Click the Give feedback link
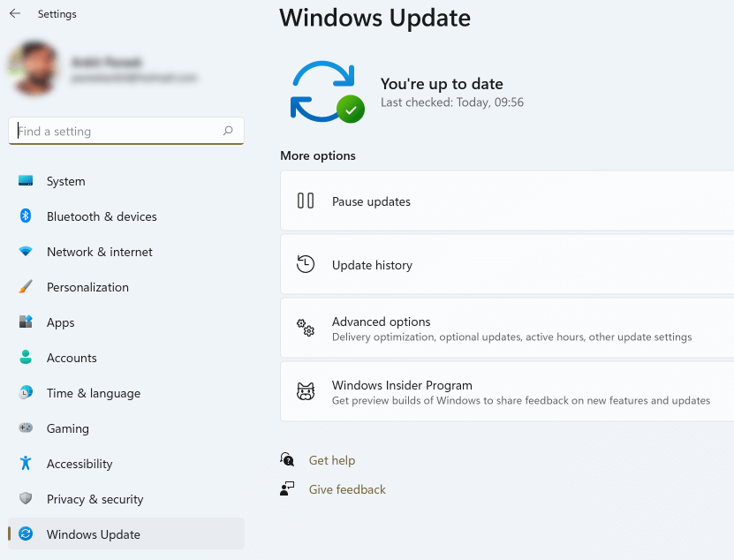This screenshot has height=560, width=734. pyautogui.click(x=346, y=489)
